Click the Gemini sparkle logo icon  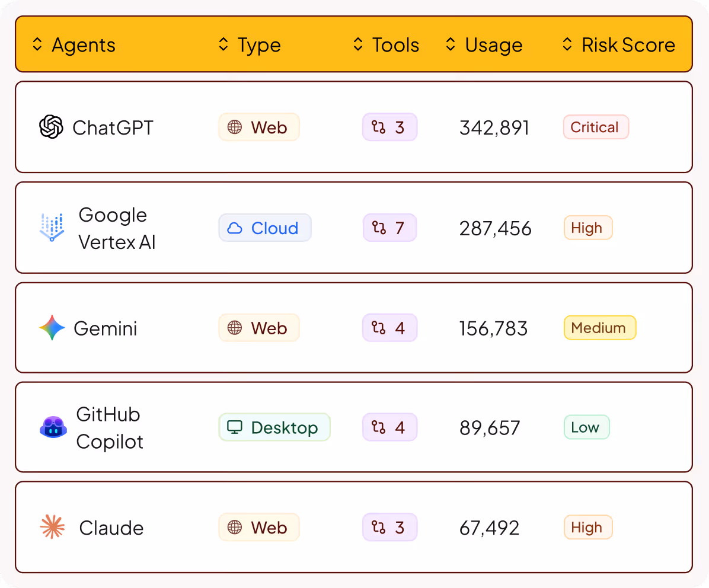(52, 328)
